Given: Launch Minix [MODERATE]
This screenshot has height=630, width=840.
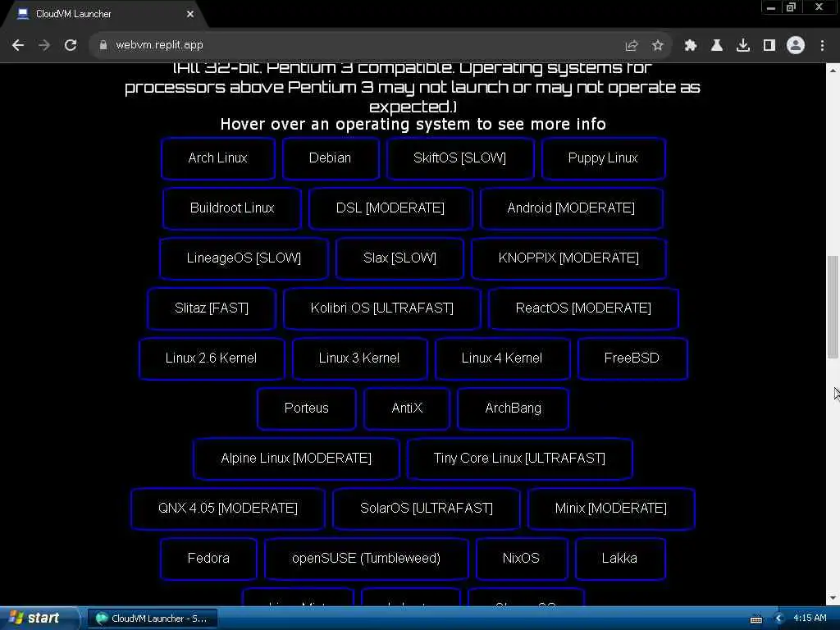Looking at the screenshot, I should (611, 509).
